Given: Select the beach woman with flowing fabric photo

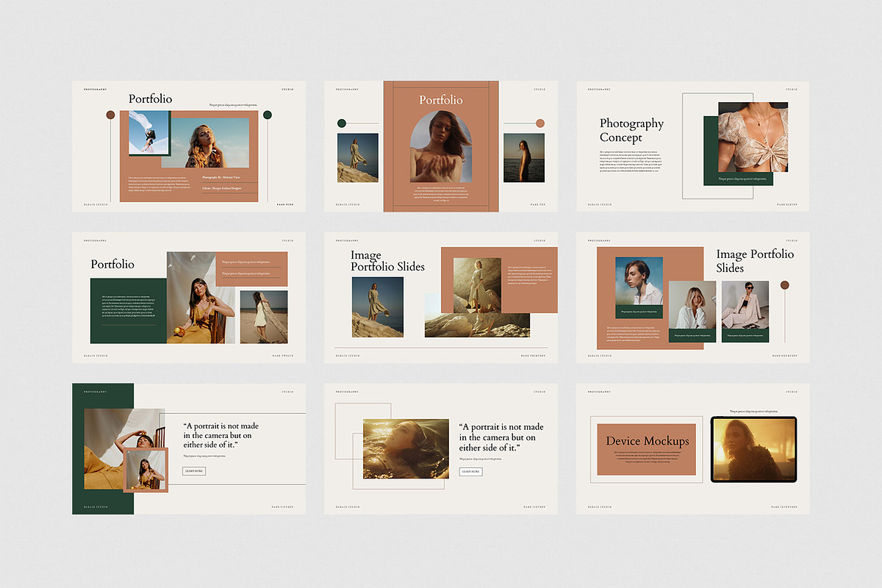Looking at the screenshot, I should click(x=264, y=317).
